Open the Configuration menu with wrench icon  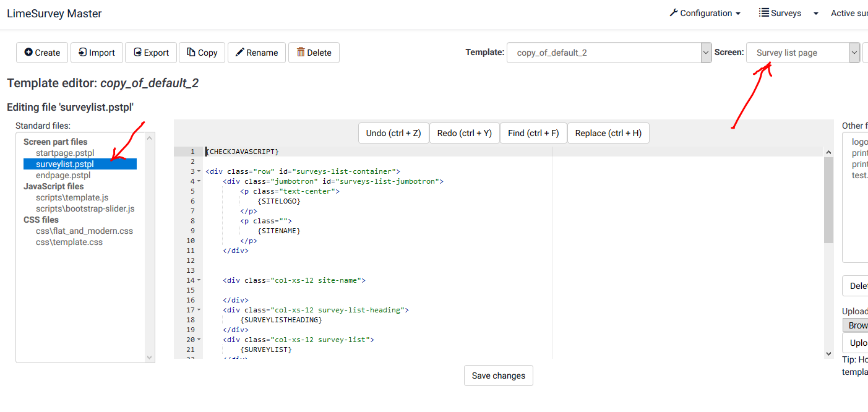click(x=705, y=13)
